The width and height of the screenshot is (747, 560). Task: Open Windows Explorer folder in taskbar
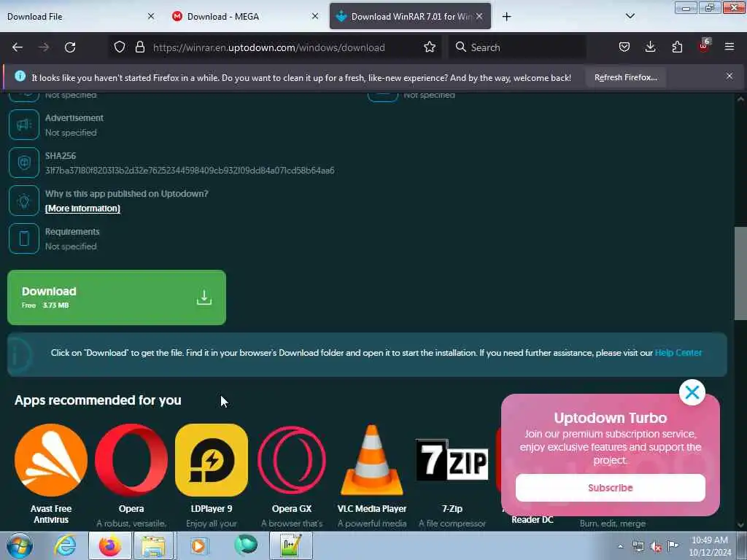point(153,545)
